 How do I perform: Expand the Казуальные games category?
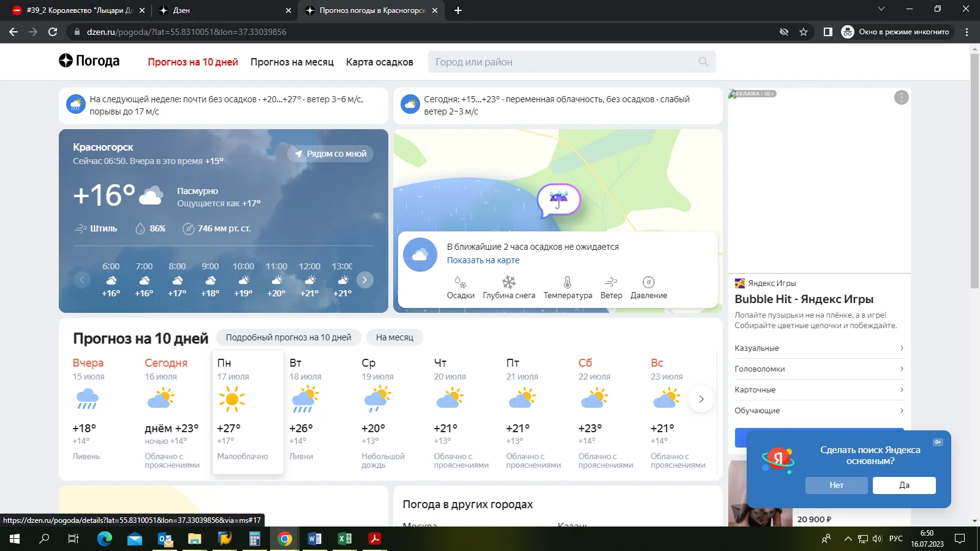819,348
